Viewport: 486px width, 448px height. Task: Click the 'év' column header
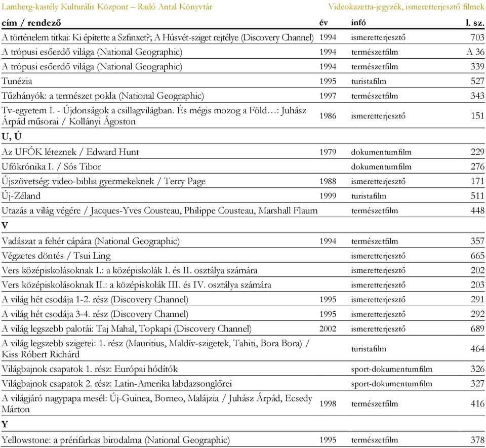323,23
